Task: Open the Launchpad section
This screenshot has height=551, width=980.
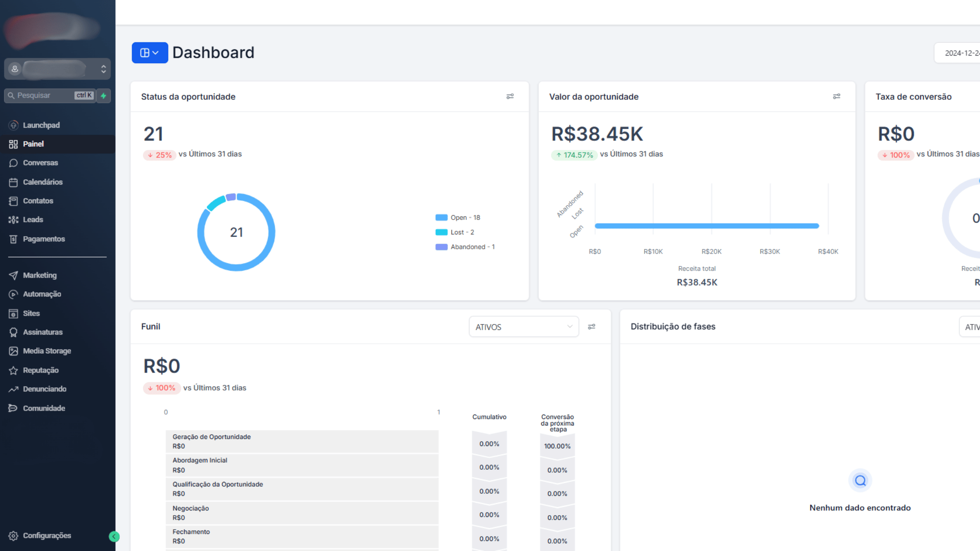Action: 41,125
